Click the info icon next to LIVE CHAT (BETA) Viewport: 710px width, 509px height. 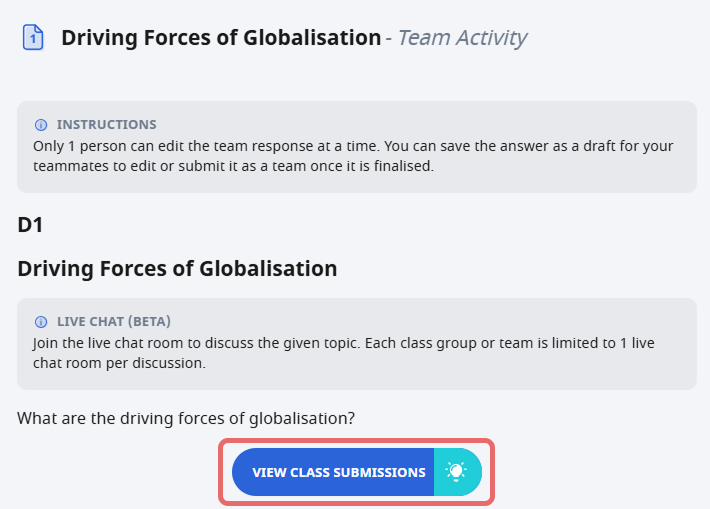[41, 322]
